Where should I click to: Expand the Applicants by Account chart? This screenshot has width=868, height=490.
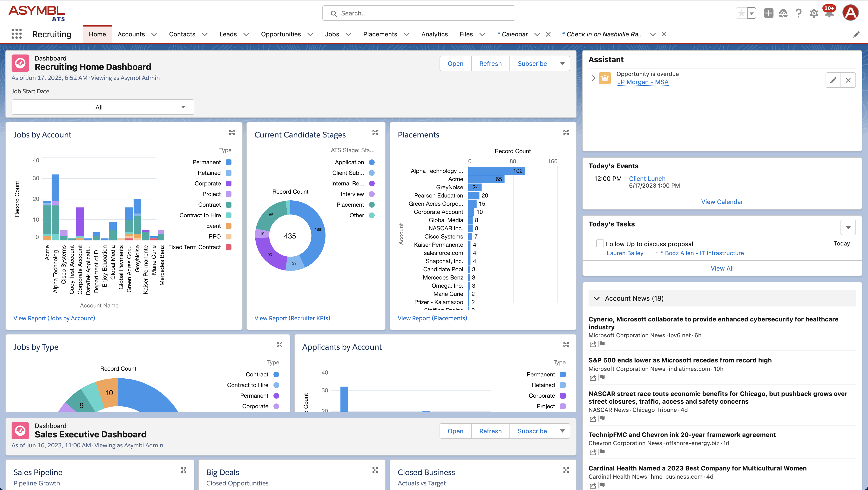566,344
